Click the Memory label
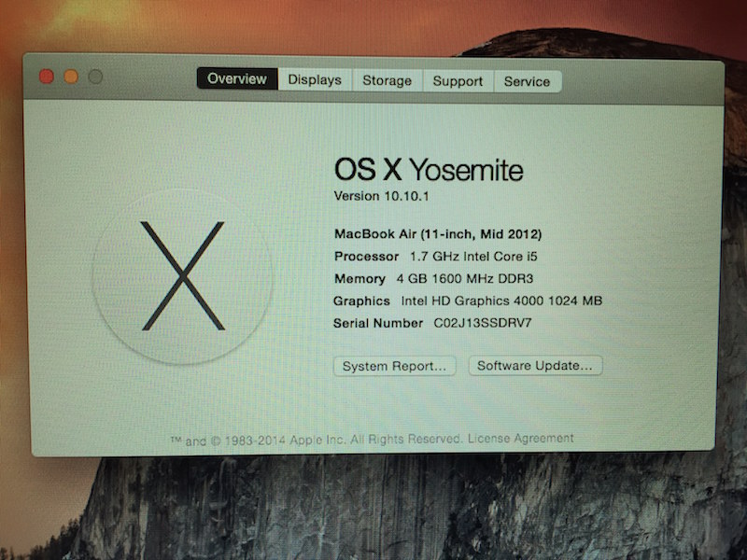The width and height of the screenshot is (747, 560). pyautogui.click(x=359, y=278)
